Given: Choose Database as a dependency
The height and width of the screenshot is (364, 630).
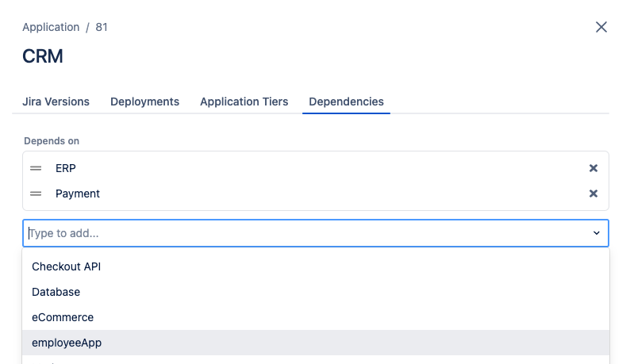Looking at the screenshot, I should click(x=56, y=292).
